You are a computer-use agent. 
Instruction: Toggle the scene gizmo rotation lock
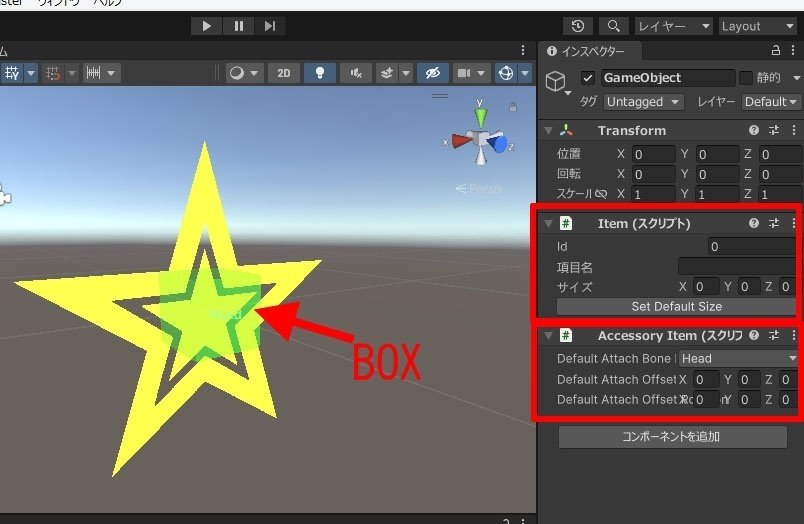(513, 107)
